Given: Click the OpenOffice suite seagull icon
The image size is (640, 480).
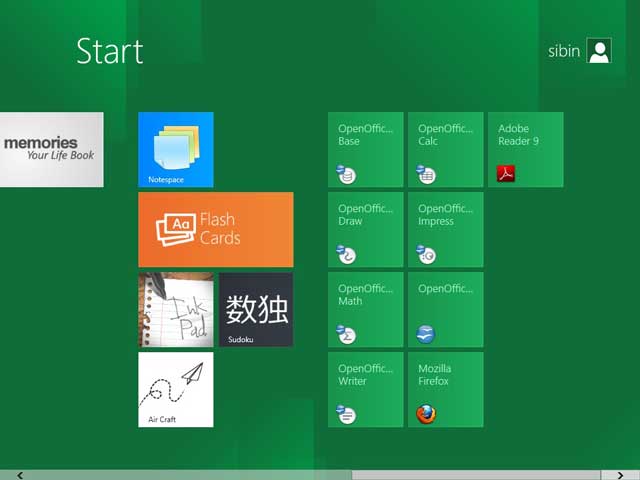Looking at the screenshot, I should click(425, 334).
